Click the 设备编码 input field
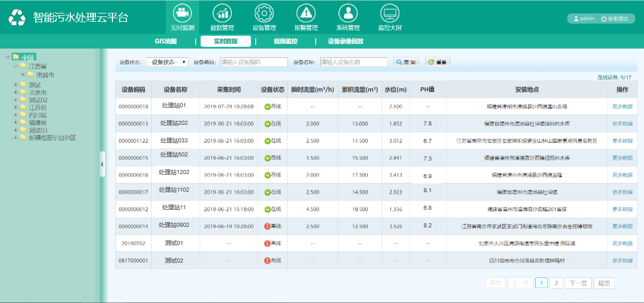Viewport: 644px width, 303px height. tap(254, 62)
